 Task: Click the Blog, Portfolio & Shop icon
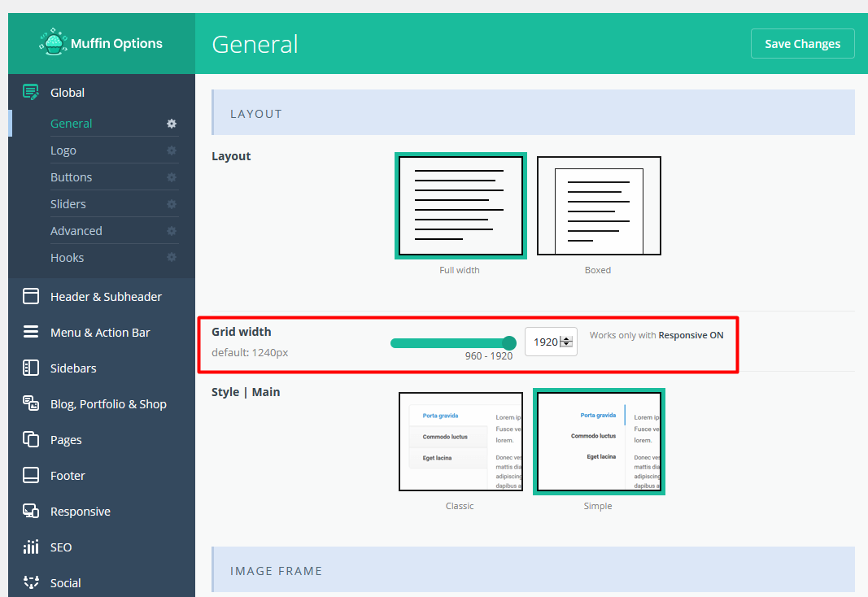pyautogui.click(x=31, y=403)
